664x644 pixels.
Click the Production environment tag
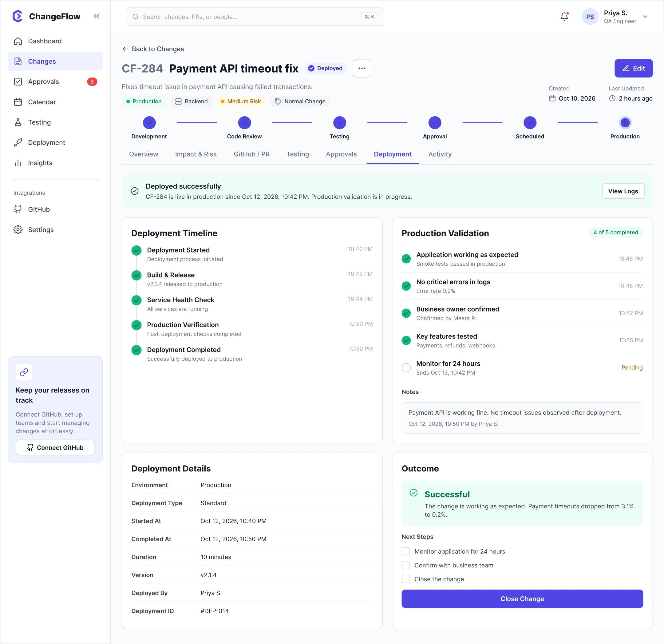[144, 101]
